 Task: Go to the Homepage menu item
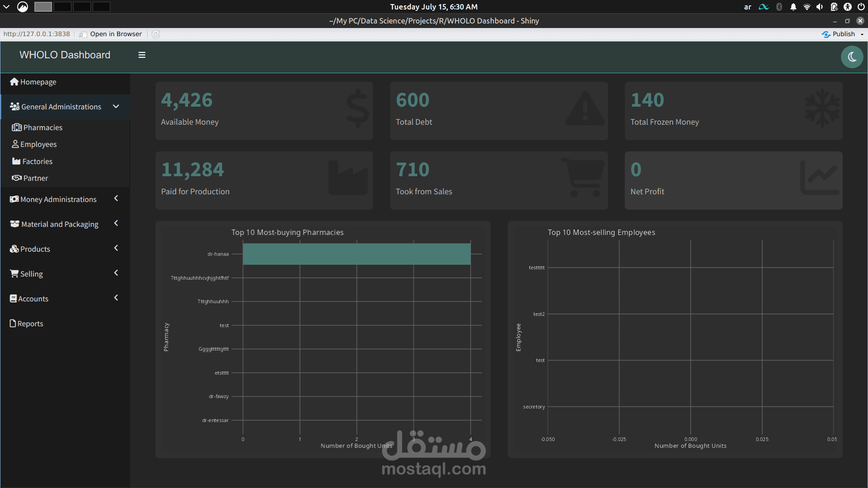[x=38, y=82]
